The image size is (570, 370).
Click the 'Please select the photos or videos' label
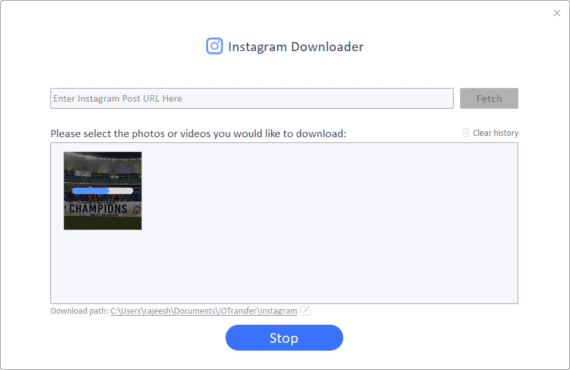tap(198, 134)
